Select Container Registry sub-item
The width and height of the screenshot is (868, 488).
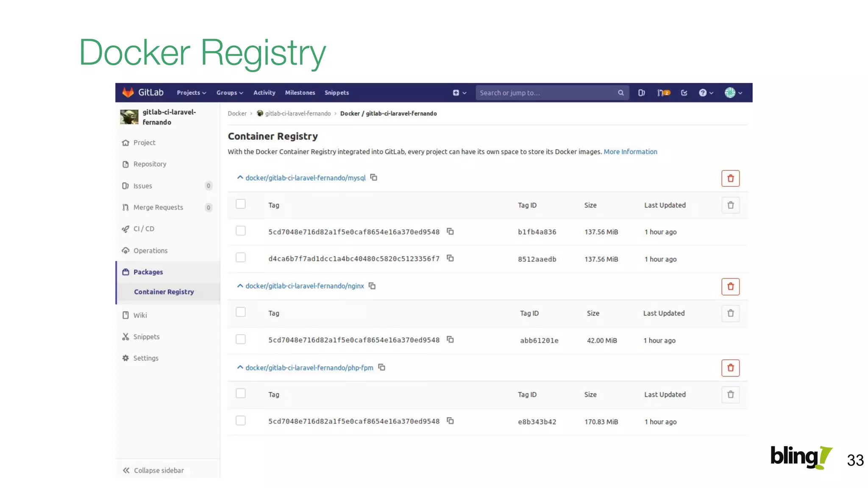tap(164, 292)
